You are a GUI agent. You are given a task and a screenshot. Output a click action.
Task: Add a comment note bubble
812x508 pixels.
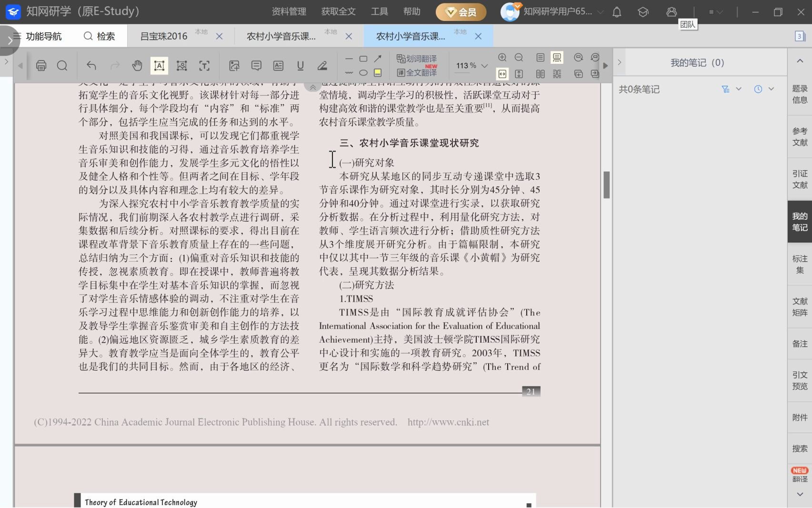[x=256, y=66]
